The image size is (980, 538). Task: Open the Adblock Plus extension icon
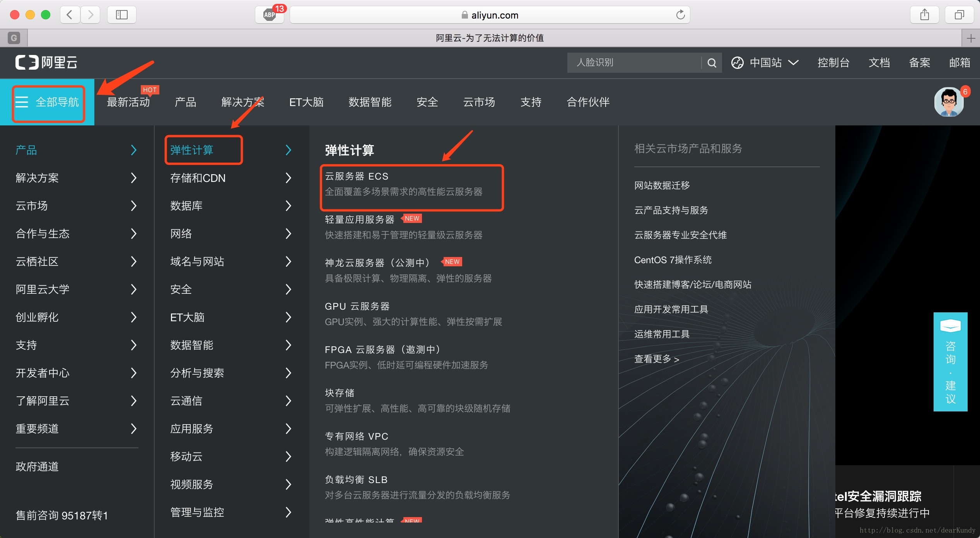tap(270, 15)
